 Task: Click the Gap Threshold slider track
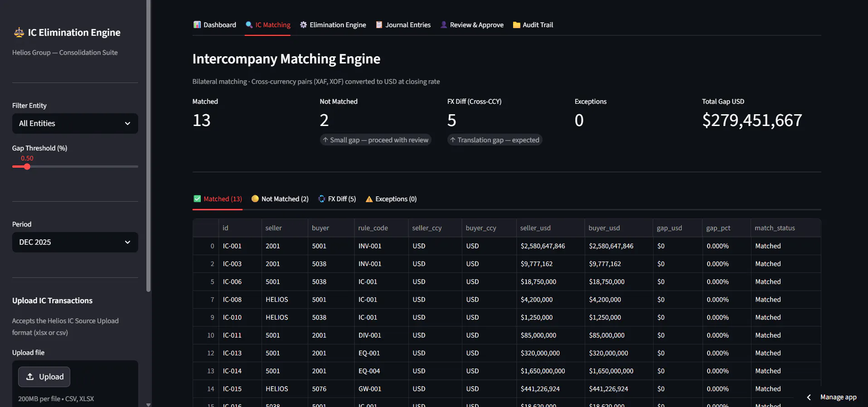(x=75, y=166)
